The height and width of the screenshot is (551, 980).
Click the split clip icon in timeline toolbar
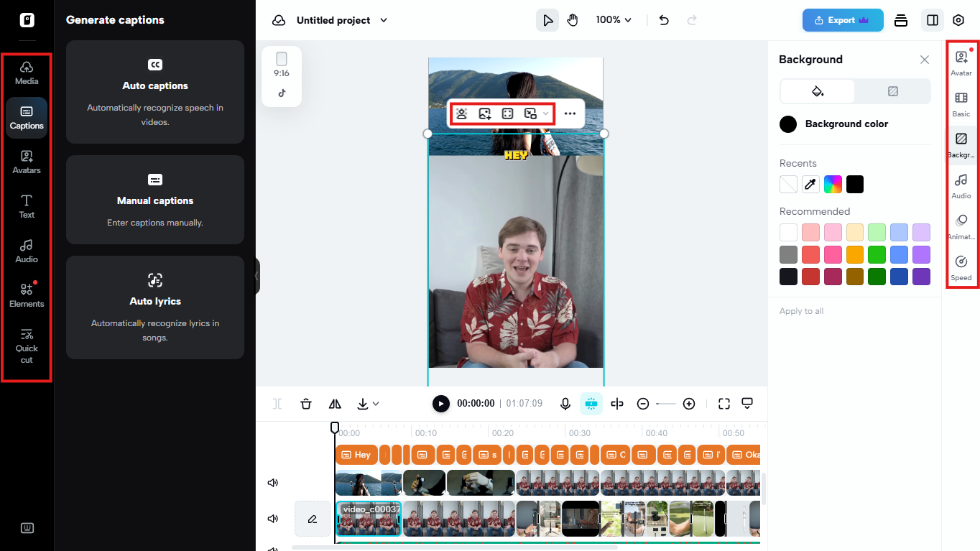click(616, 404)
